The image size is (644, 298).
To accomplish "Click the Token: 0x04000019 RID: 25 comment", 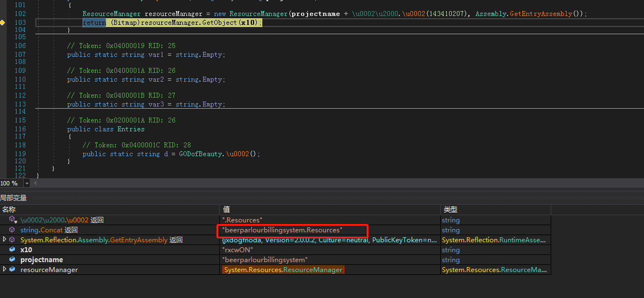I will 122,46.
